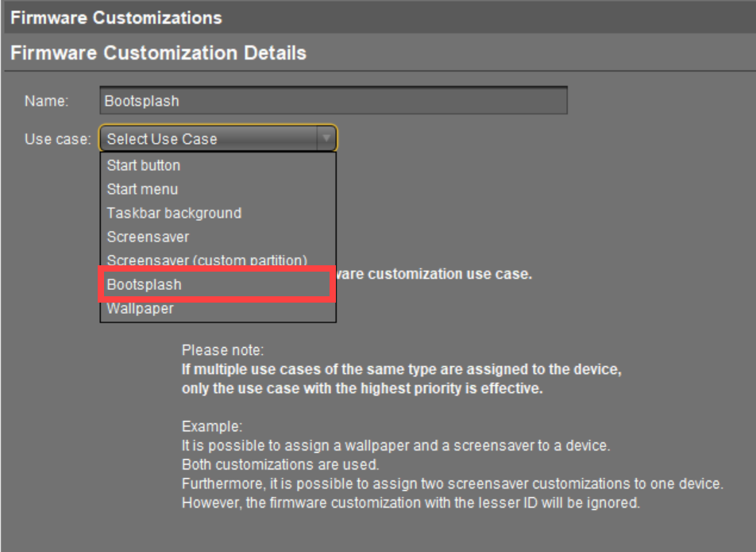Click the 'Please note:' text
756x552 pixels.
coord(223,349)
